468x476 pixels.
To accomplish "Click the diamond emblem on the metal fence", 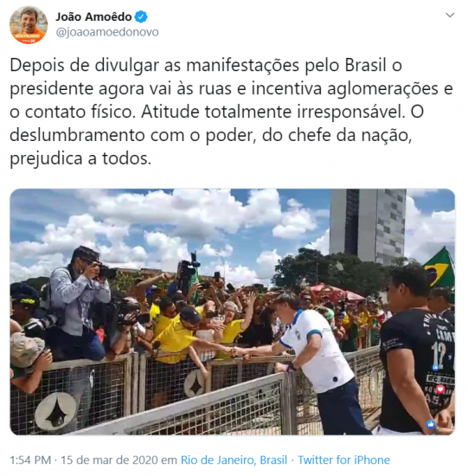I will pyautogui.click(x=55, y=411).
